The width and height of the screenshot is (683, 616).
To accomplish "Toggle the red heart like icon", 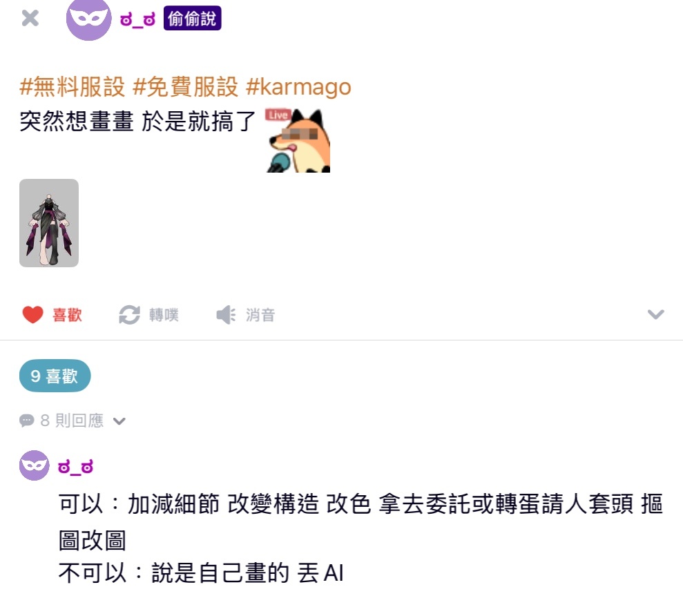I will click(x=32, y=314).
